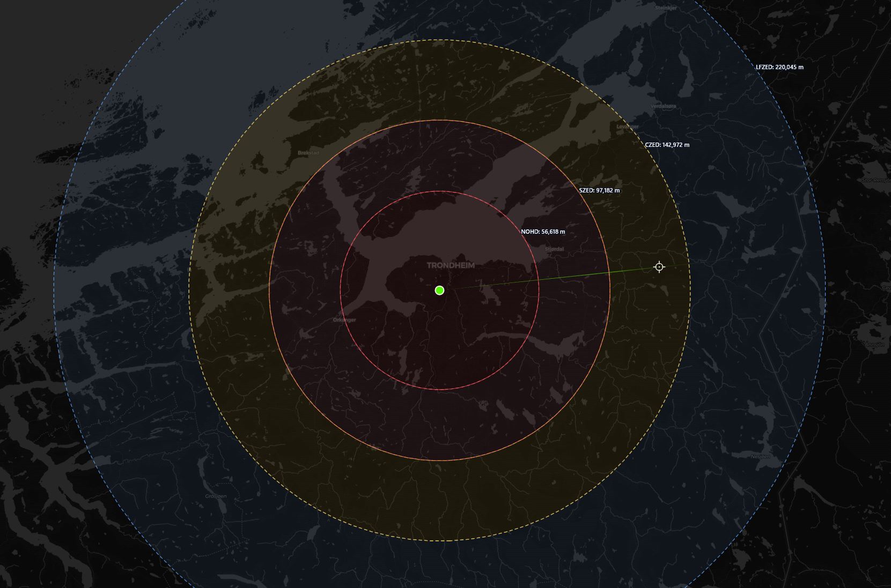Viewport: 891px width, 588px height.
Task: Select the NOHD: 56,618 m label
Action: click(x=543, y=232)
